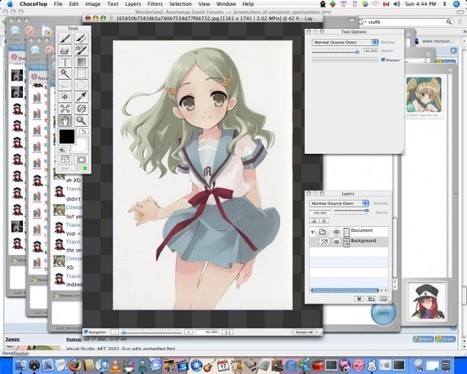This screenshot has height=374, width=467.
Task: Select the second brush tool beside Brush
Action: click(x=81, y=39)
